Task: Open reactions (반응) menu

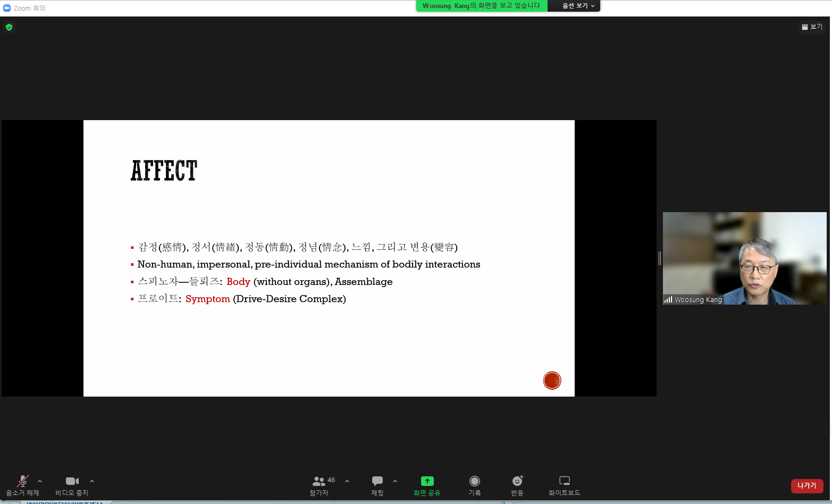Action: click(x=517, y=485)
